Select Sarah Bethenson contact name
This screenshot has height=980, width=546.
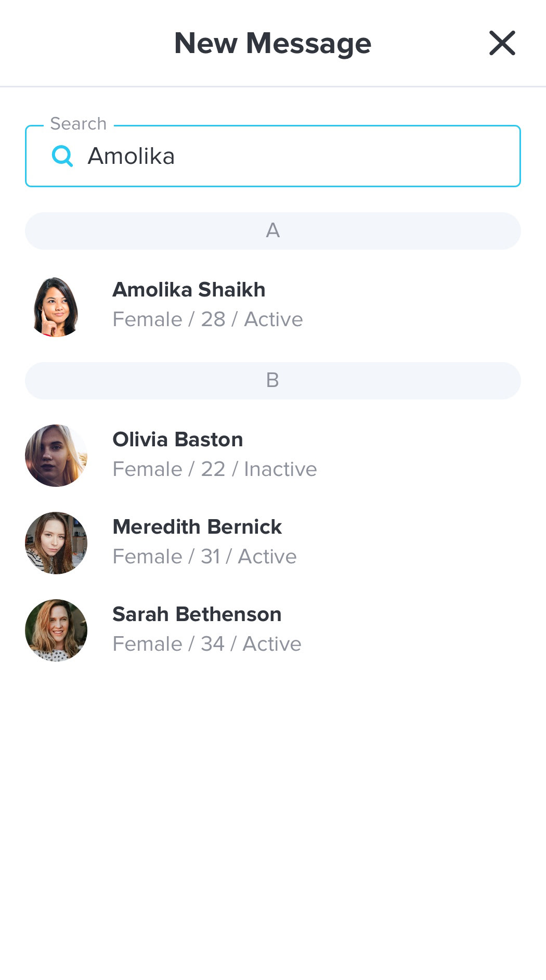point(197,614)
